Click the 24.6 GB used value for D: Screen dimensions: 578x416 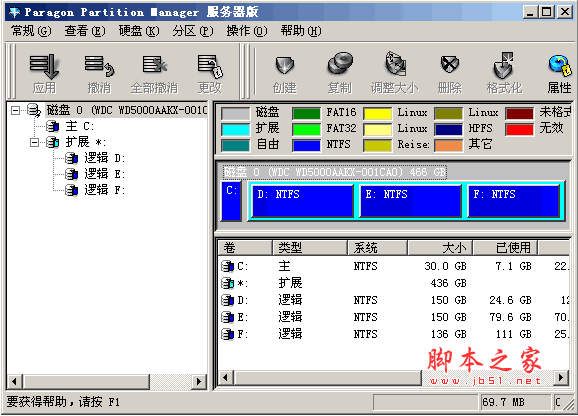click(x=510, y=300)
